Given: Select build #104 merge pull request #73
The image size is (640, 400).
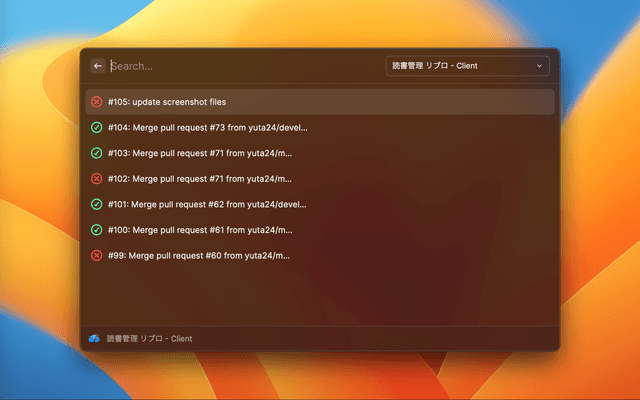Looking at the screenshot, I should 208,128.
